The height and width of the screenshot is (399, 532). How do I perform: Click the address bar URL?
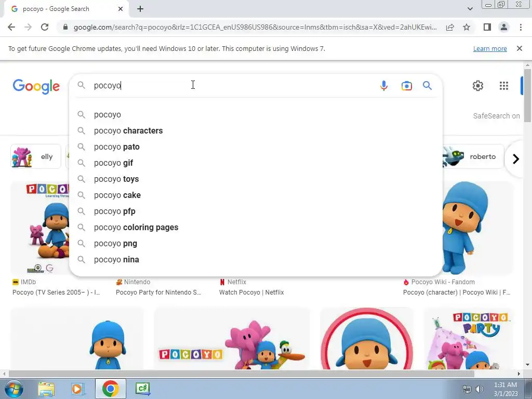click(255, 27)
